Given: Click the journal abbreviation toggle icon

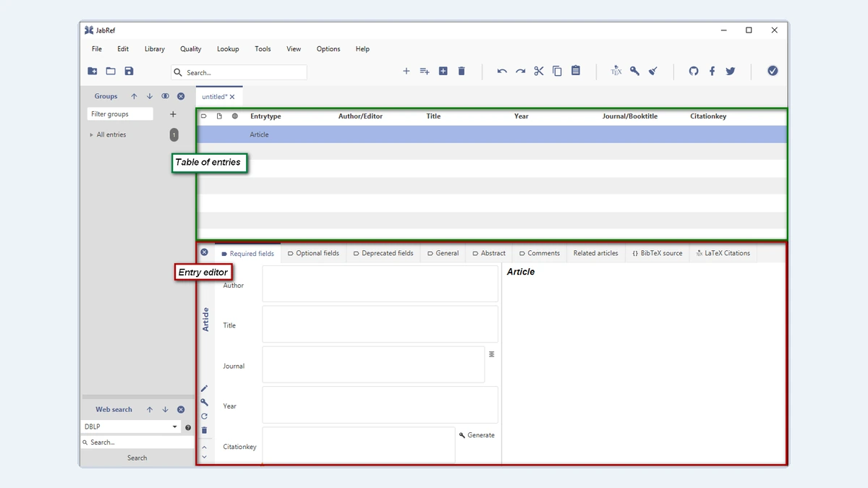Looking at the screenshot, I should (491, 354).
